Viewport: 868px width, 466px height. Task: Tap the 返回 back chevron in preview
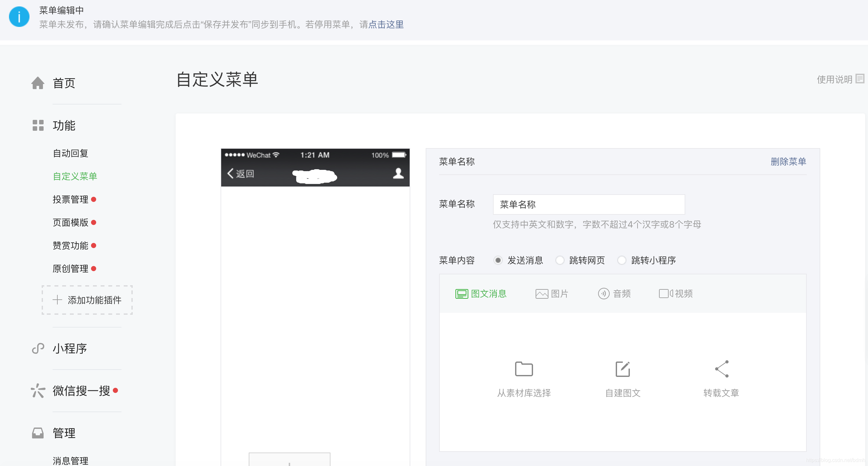click(230, 173)
